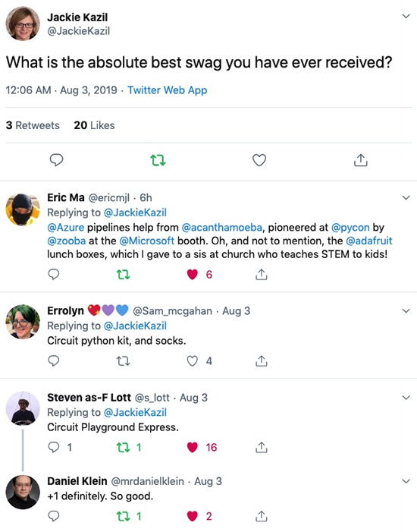Retweet Jackie Kazil's swag question tweet
The width and height of the screenshot is (417, 532).
[x=158, y=160]
